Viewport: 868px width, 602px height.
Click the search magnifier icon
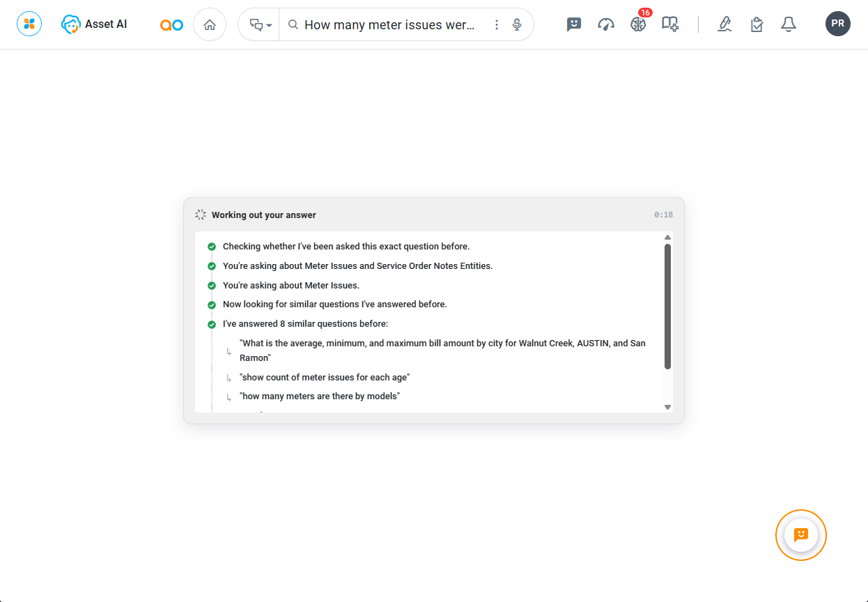click(x=293, y=25)
